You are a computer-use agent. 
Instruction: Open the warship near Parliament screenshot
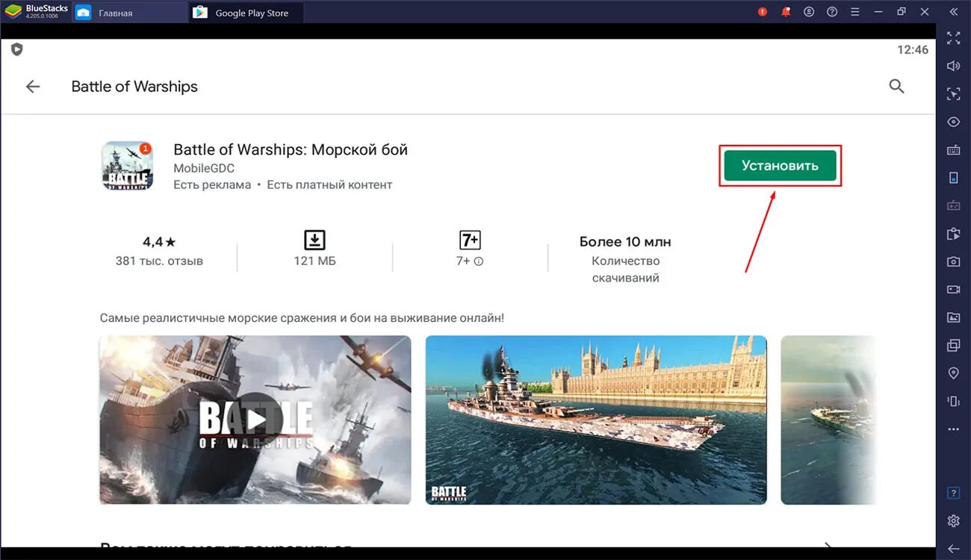[596, 420]
